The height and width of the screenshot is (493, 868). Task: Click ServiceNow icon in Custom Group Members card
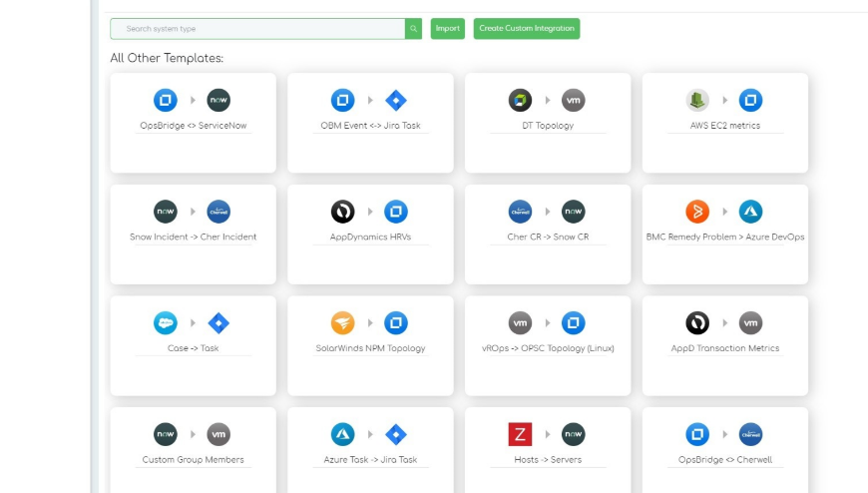(x=166, y=434)
